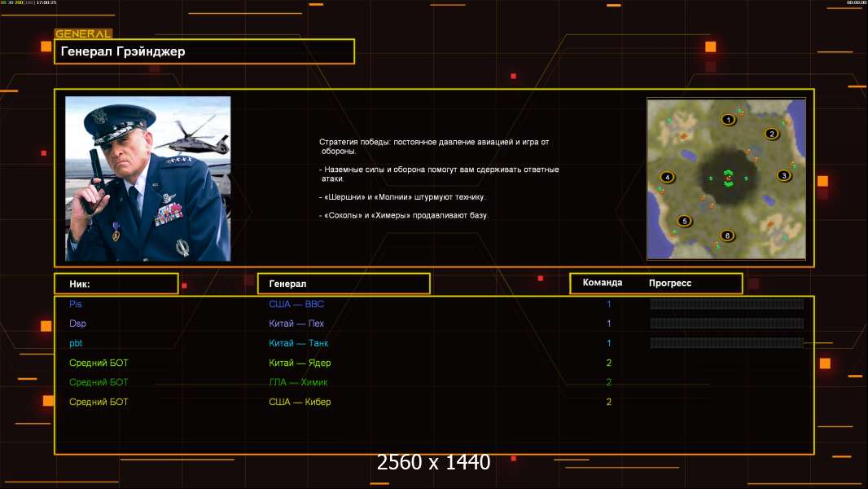868x489 pixels.
Task: Click the 'Ник:' column header
Action: pos(116,284)
